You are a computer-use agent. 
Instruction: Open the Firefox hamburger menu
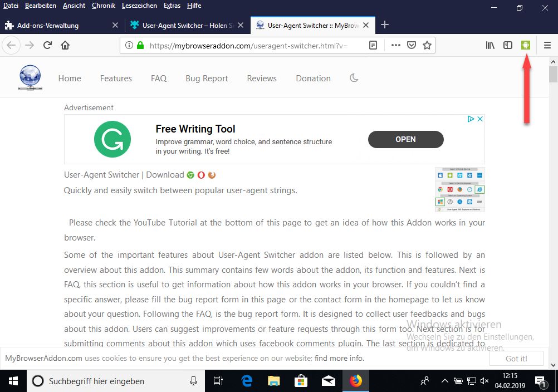[547, 45]
